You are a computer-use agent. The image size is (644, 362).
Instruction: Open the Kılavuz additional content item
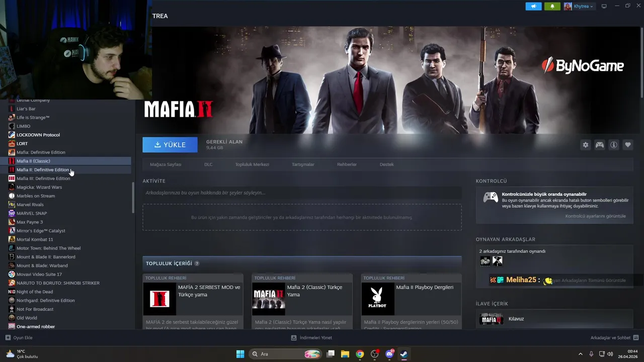tap(554, 319)
